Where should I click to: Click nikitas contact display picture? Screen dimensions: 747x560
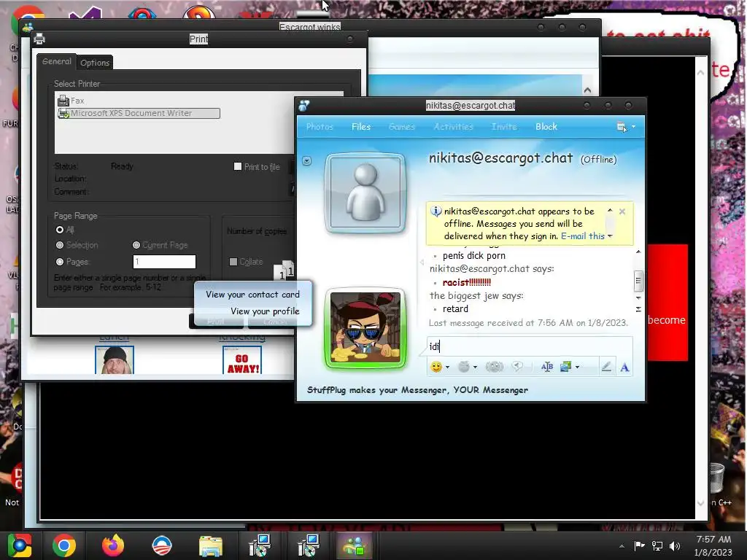(x=365, y=192)
